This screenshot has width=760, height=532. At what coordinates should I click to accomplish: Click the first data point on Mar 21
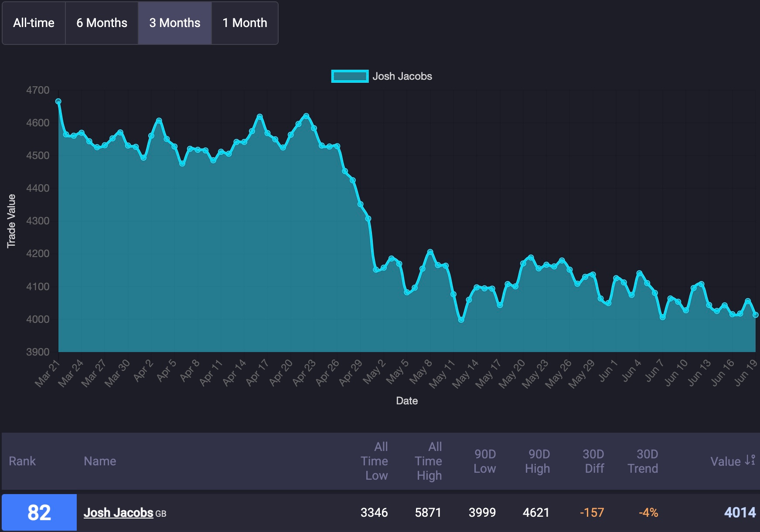click(x=58, y=102)
